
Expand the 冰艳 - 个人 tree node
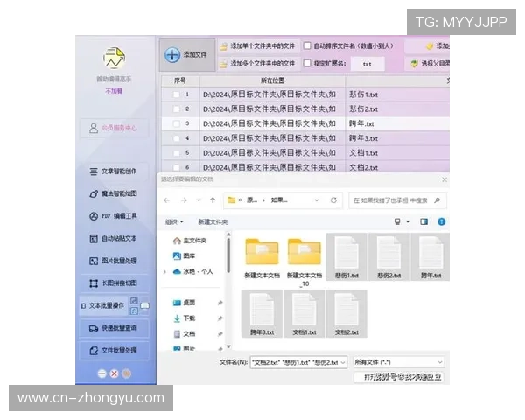(164, 272)
